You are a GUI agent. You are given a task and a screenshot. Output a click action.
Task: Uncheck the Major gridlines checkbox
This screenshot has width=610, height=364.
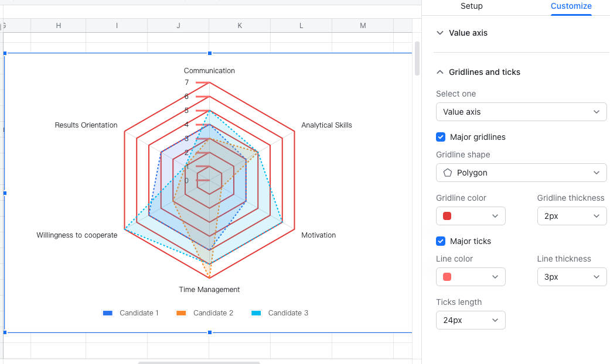(441, 137)
